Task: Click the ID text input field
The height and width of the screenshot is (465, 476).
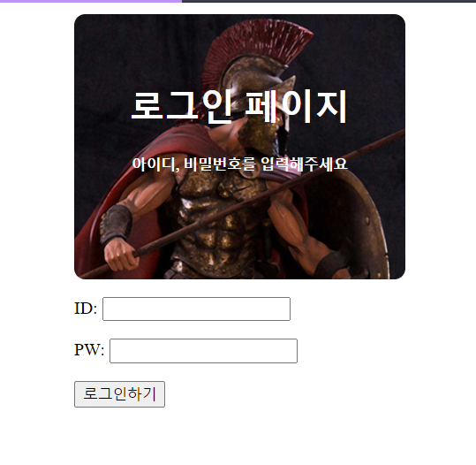Action: [196, 309]
